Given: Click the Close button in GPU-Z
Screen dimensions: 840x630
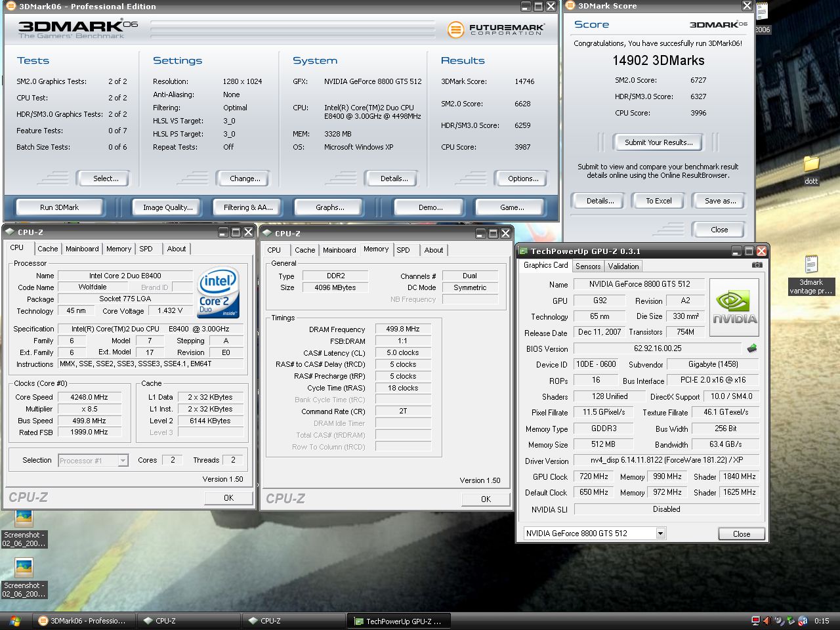Looking at the screenshot, I should pyautogui.click(x=742, y=534).
